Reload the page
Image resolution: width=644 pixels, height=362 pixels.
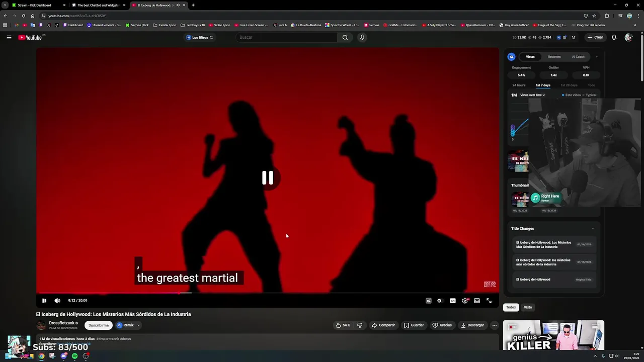point(23,16)
